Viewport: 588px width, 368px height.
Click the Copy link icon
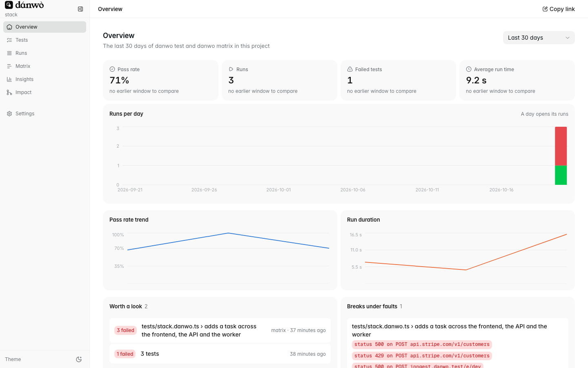(545, 9)
